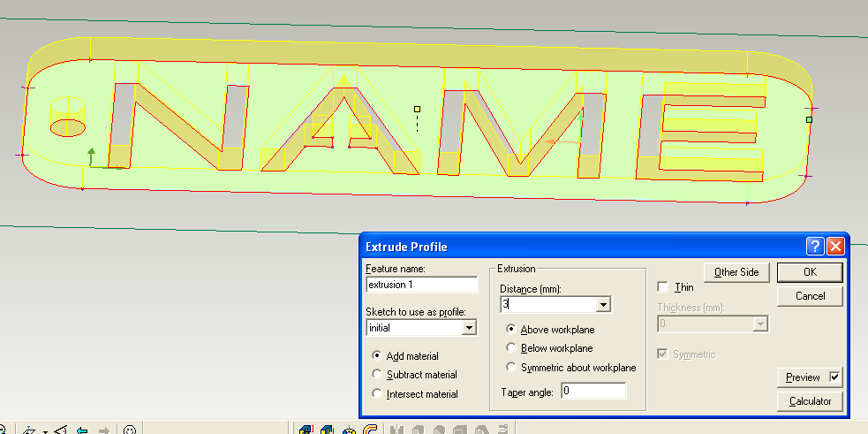Click the orange curved sweep feature icon
The width and height of the screenshot is (868, 434).
click(x=370, y=430)
